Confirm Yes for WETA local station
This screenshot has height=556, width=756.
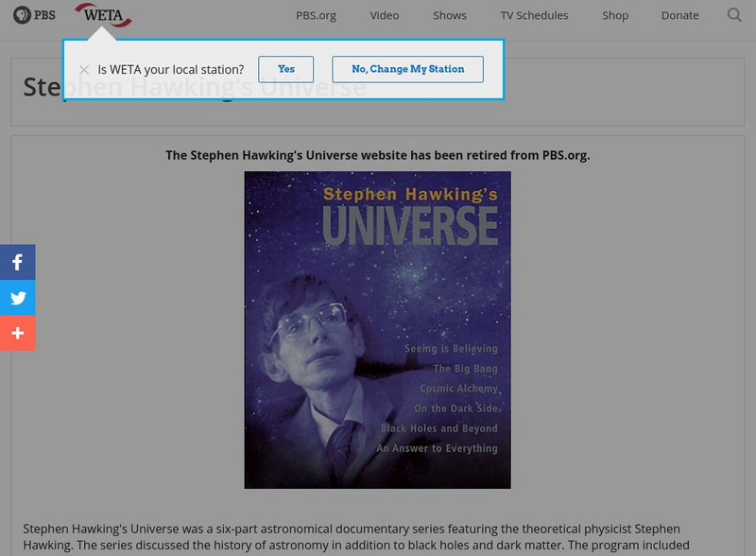coord(286,68)
